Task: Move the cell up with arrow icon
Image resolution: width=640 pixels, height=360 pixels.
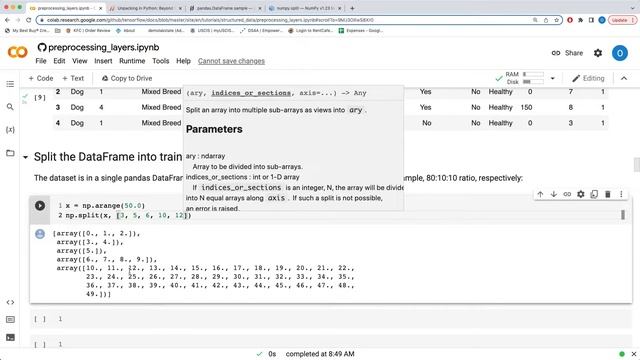Action: click(540, 194)
